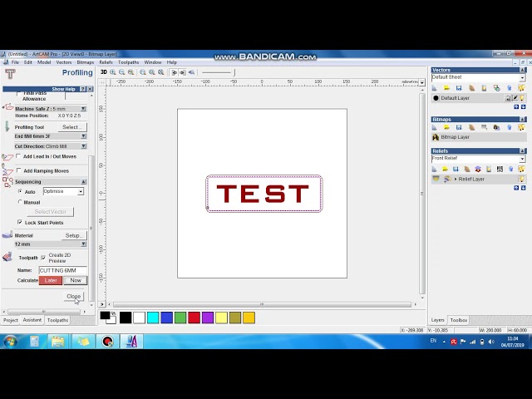Screen dimensions: 532x399
Task: Move relief layer down with arrow
Action: click(x=523, y=188)
